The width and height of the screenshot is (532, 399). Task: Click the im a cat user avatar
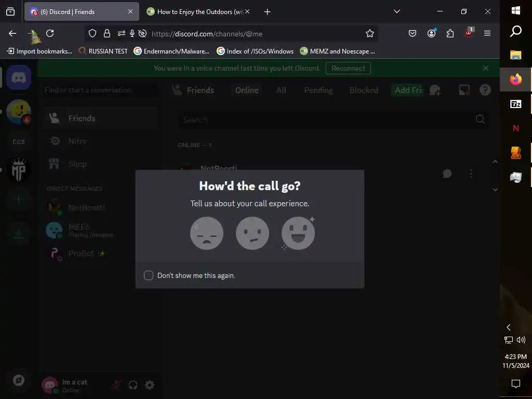(x=50, y=385)
